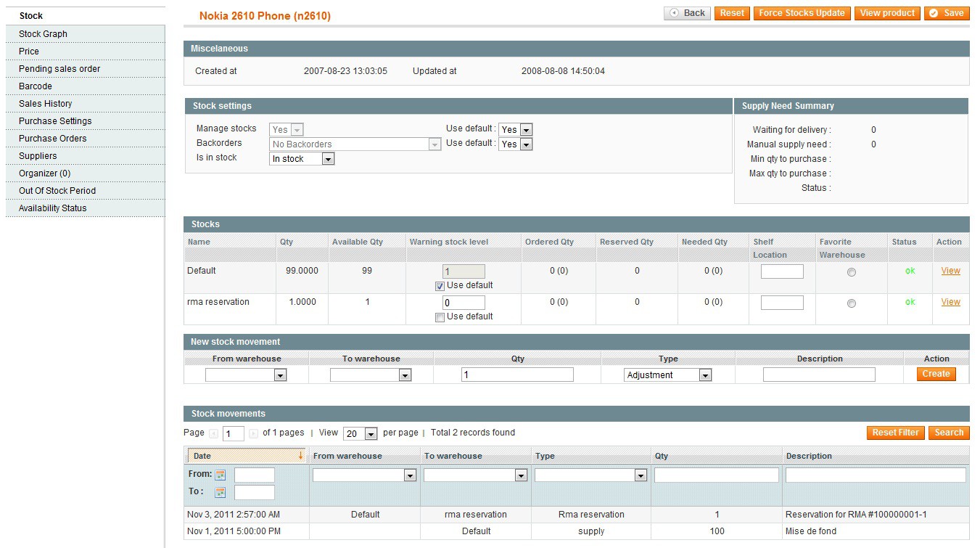Open the Out Of Stock Period tab

coord(86,191)
